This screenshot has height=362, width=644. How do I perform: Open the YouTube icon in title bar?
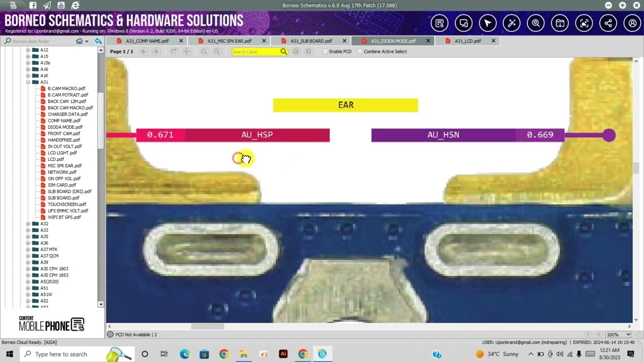(61, 6)
